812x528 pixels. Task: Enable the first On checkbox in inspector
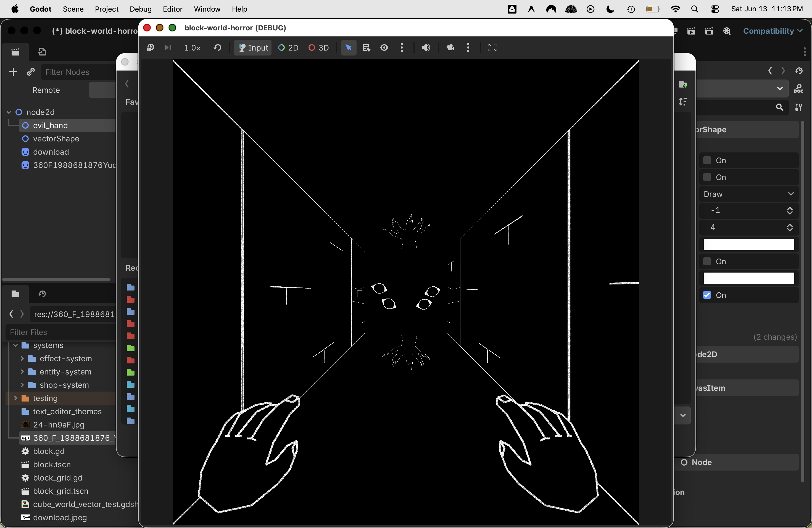(x=707, y=160)
